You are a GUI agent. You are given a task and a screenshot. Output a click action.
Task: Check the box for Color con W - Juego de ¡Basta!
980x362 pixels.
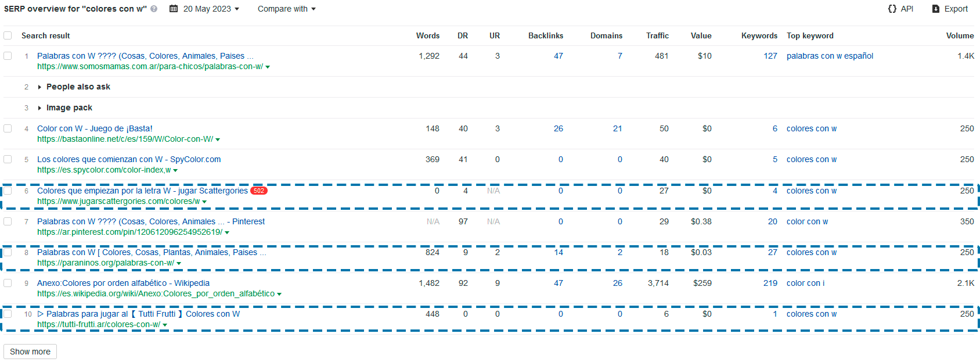8,128
